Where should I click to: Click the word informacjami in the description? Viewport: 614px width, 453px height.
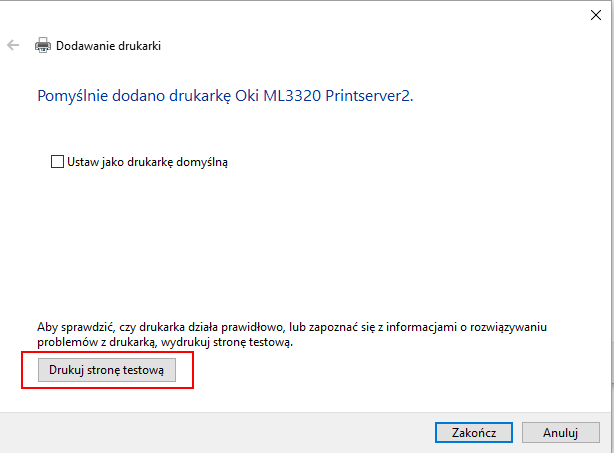pos(421,327)
